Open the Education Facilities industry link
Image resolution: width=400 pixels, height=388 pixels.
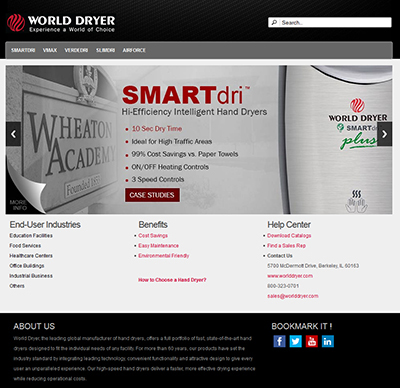tap(31, 235)
